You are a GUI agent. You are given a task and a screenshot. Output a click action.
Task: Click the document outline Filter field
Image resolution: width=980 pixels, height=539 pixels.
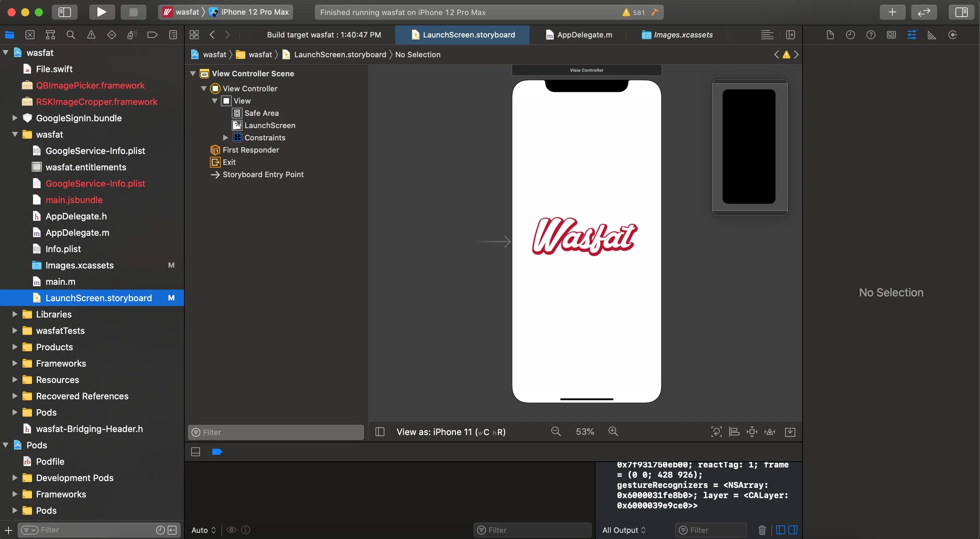[x=276, y=432]
